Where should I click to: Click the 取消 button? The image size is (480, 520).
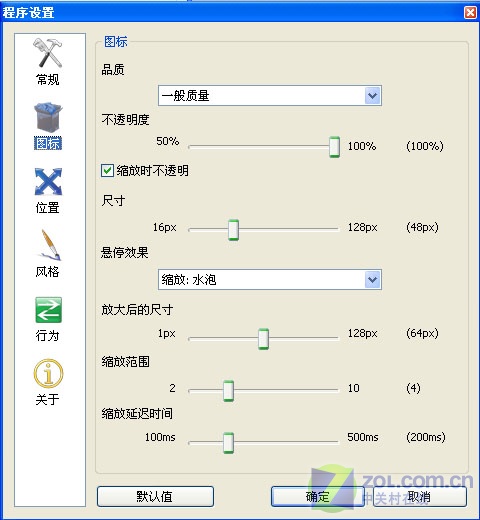click(x=420, y=497)
